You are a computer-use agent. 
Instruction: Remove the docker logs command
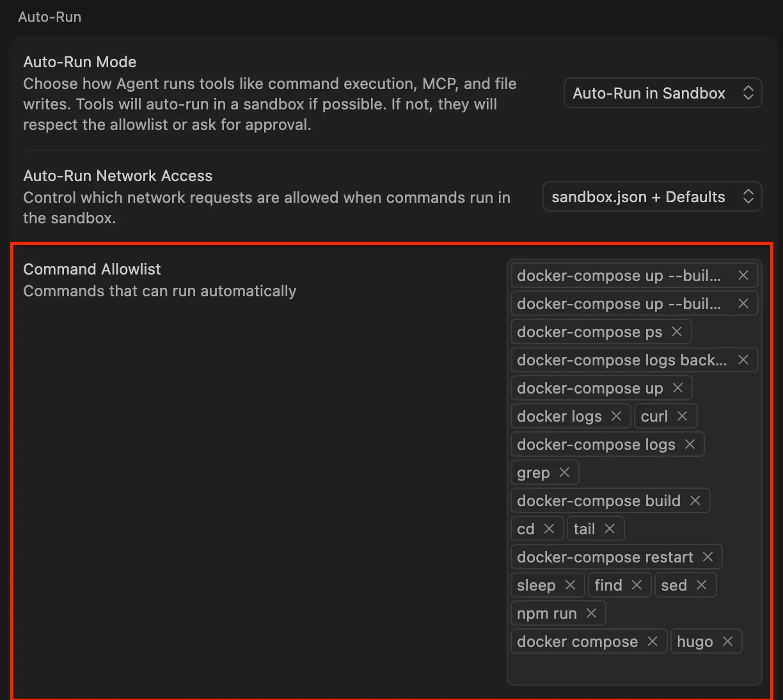617,416
